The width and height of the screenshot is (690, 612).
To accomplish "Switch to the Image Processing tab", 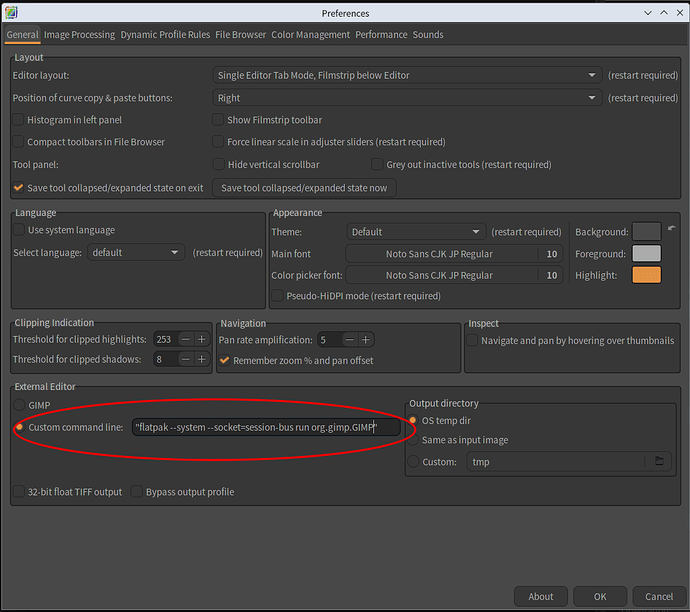I will pyautogui.click(x=79, y=35).
